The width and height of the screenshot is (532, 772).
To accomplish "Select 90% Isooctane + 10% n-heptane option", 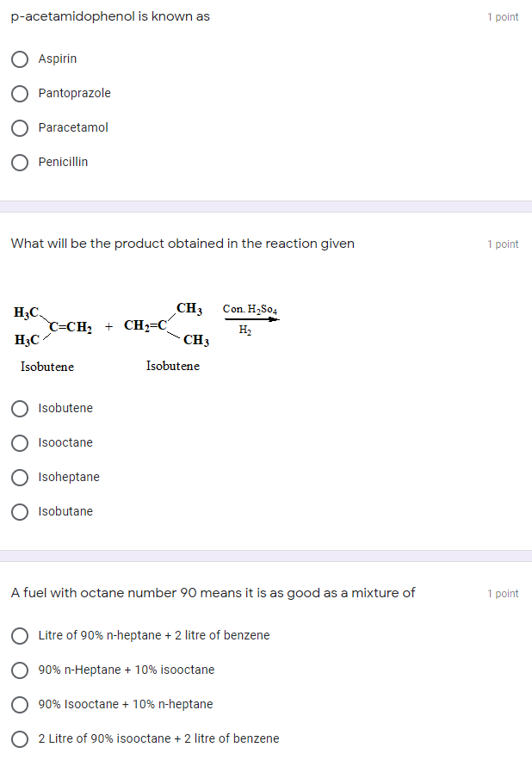I will click(20, 704).
